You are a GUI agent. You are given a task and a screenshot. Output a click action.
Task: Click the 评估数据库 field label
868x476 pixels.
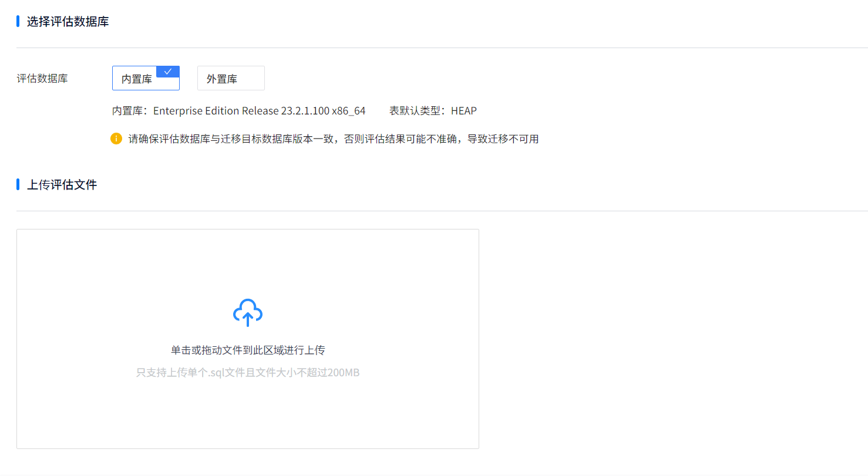42,79
